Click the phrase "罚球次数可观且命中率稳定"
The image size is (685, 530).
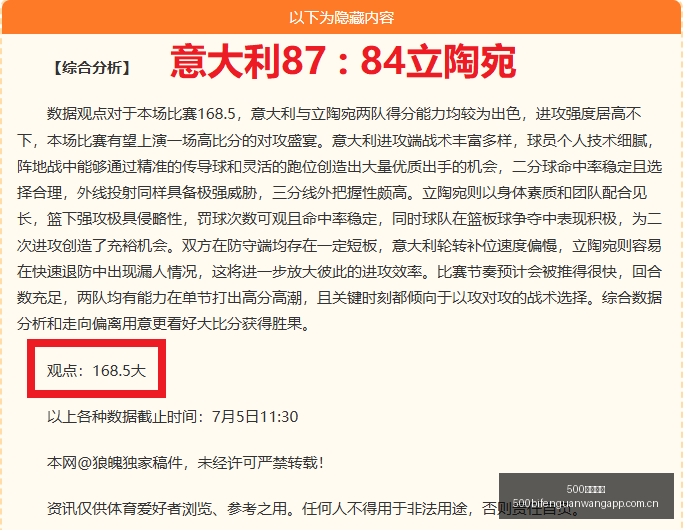(x=287, y=219)
